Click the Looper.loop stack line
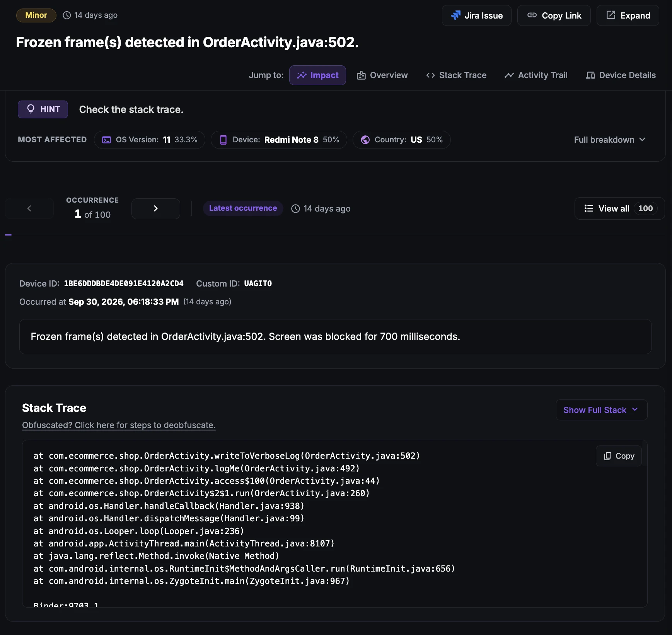The width and height of the screenshot is (672, 635). click(138, 531)
